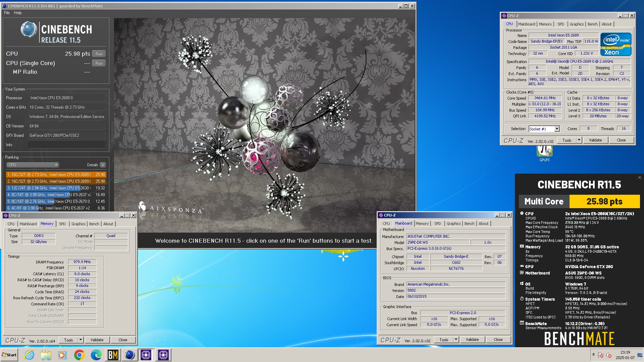Switch to BenchMate via its taskbar icon
The width and height of the screenshot is (644, 362).
(113, 355)
